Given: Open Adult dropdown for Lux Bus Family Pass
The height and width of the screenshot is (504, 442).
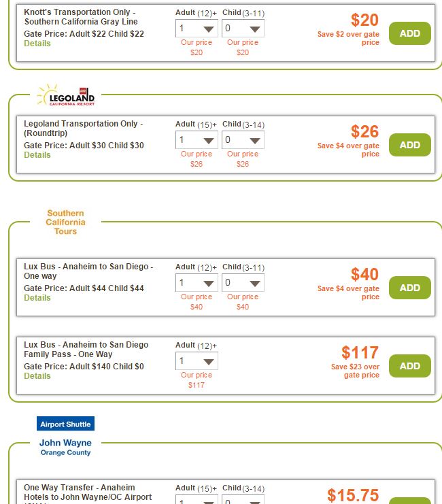Looking at the screenshot, I should pos(197,361).
